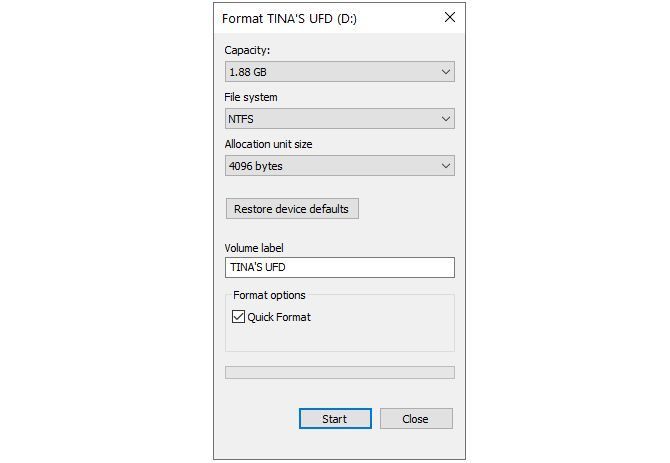Click the File system dropdown arrow chevron
This screenshot has width=670, height=463.
445,119
